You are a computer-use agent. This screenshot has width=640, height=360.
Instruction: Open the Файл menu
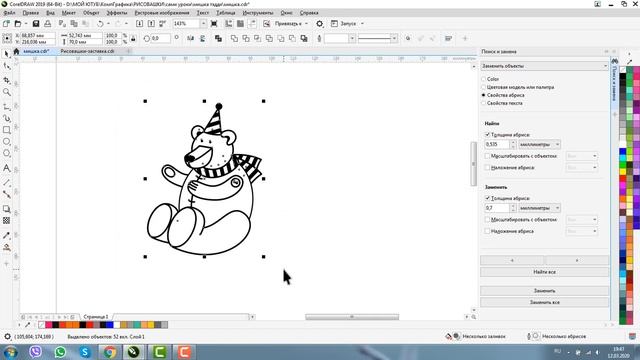(x=9, y=13)
